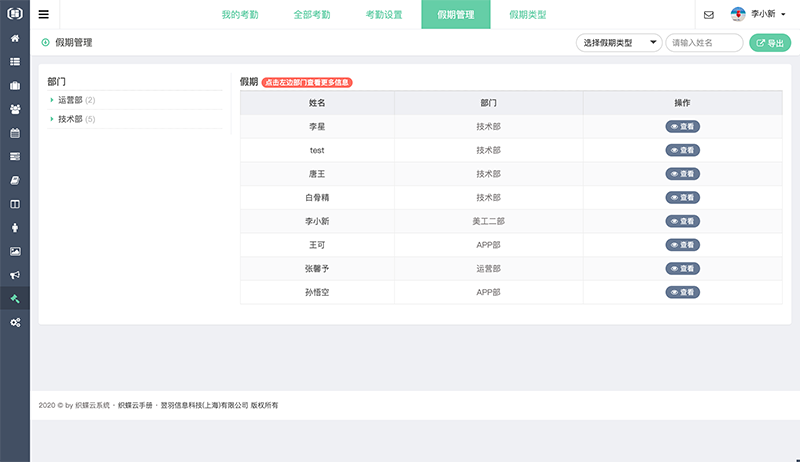Open the 选择假期类型 dropdown
The height and width of the screenshot is (462, 800).
pos(619,43)
